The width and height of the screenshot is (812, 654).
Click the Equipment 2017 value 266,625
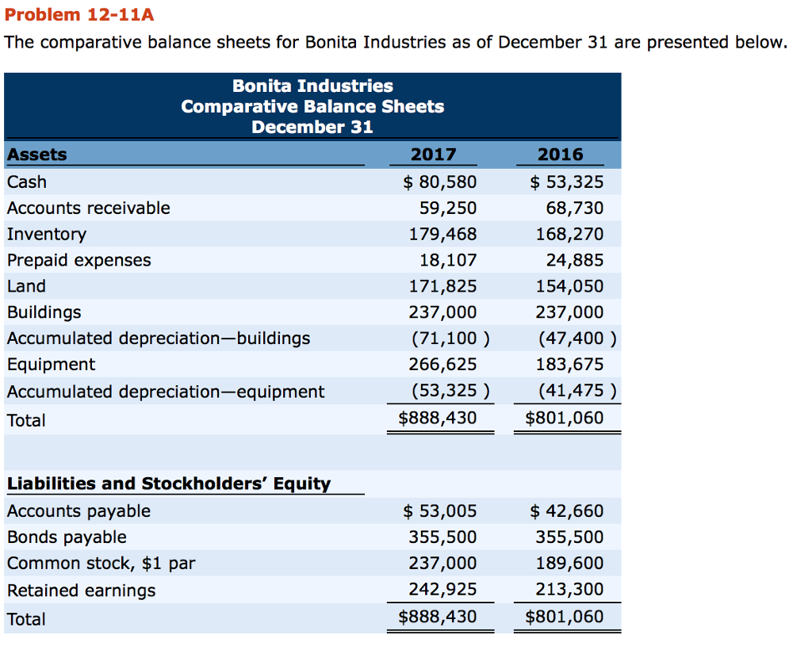click(442, 365)
